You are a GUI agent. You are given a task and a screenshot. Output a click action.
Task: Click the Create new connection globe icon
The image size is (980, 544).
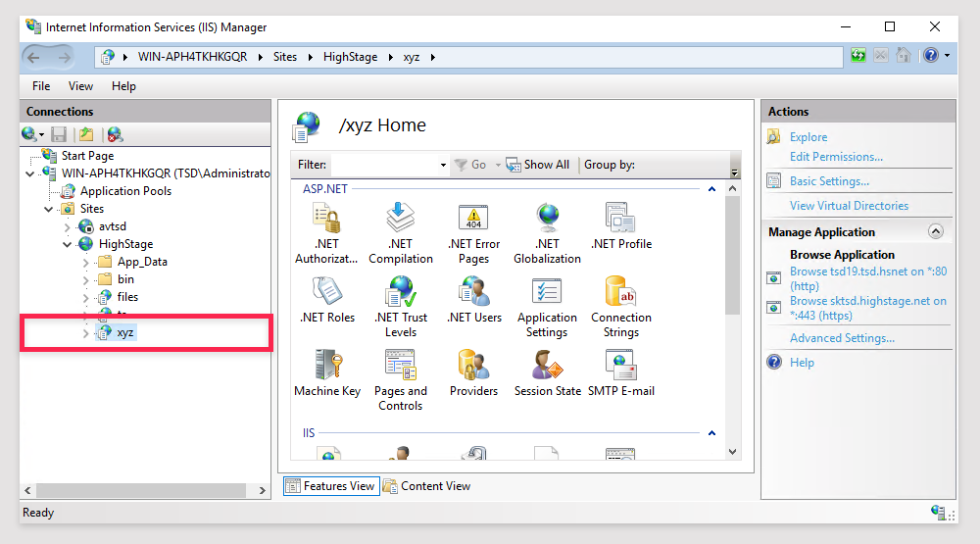pyautogui.click(x=28, y=134)
